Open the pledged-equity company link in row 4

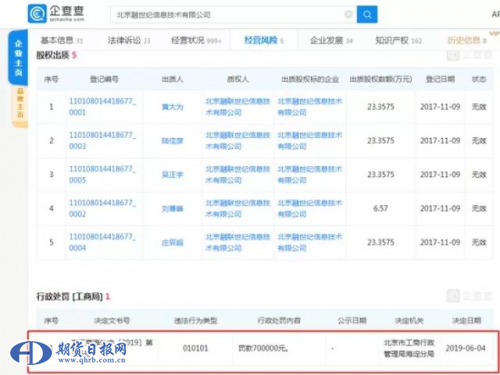point(310,208)
